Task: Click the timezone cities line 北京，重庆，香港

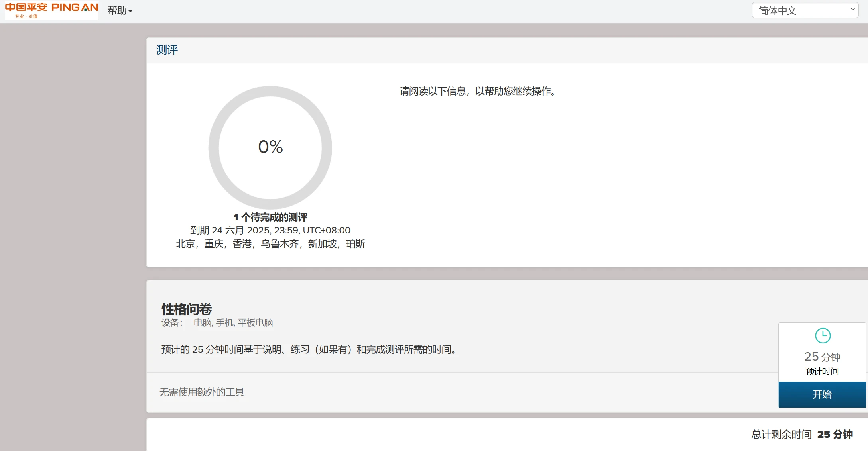Action: click(x=270, y=244)
